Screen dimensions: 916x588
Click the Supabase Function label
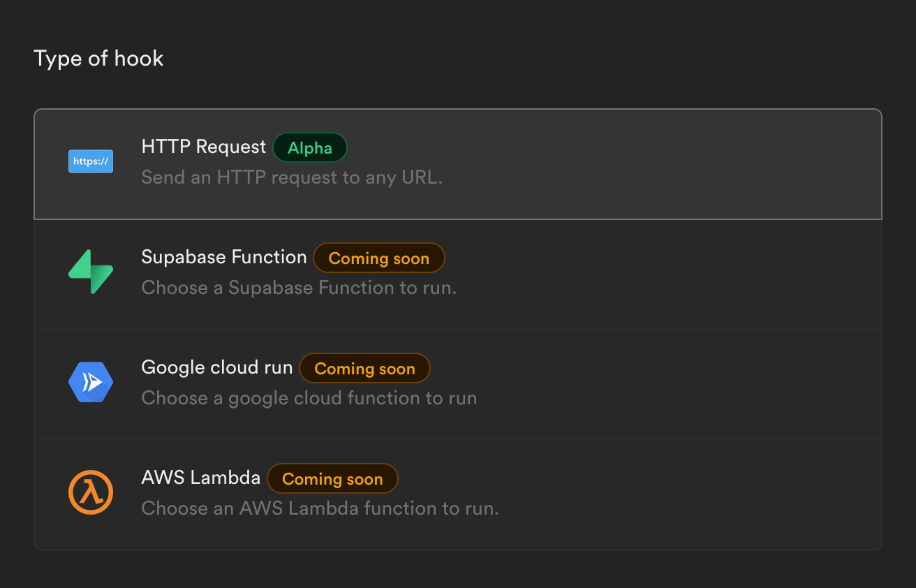tap(223, 257)
